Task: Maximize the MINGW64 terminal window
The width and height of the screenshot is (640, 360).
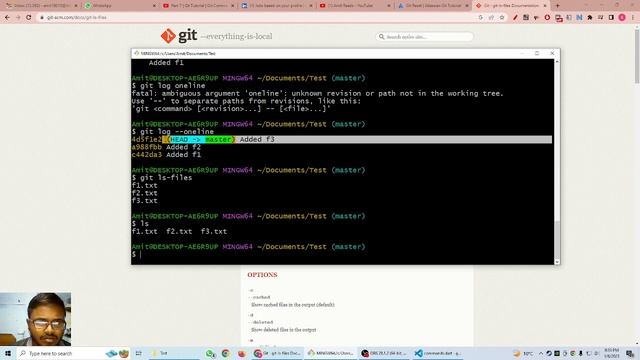Action: pyautogui.click(x=537, y=53)
